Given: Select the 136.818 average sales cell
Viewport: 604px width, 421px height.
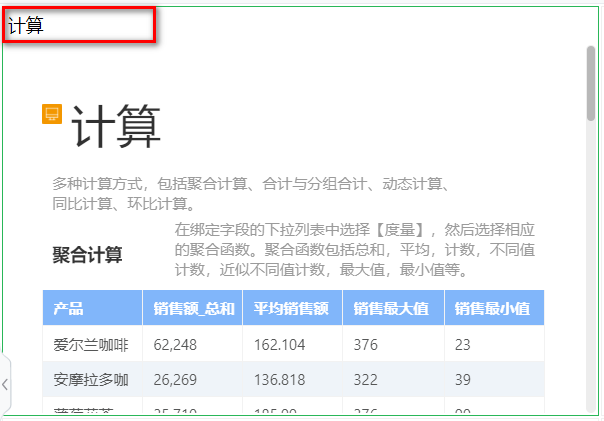Looking at the screenshot, I should tap(279, 380).
